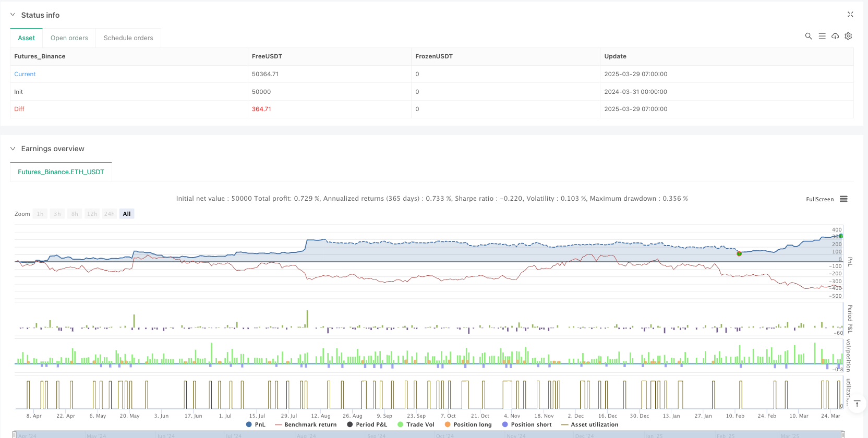Click the scroll-to-top arrow button

(x=857, y=404)
